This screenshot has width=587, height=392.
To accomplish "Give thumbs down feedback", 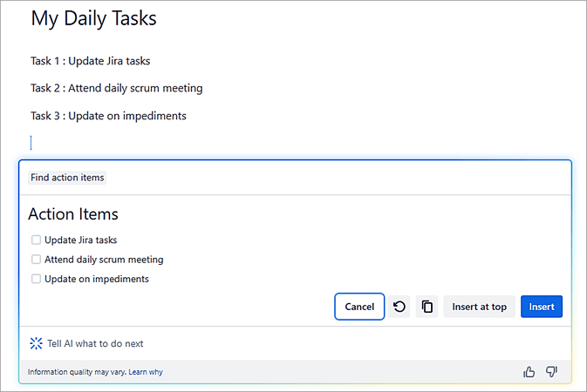I will pos(551,372).
